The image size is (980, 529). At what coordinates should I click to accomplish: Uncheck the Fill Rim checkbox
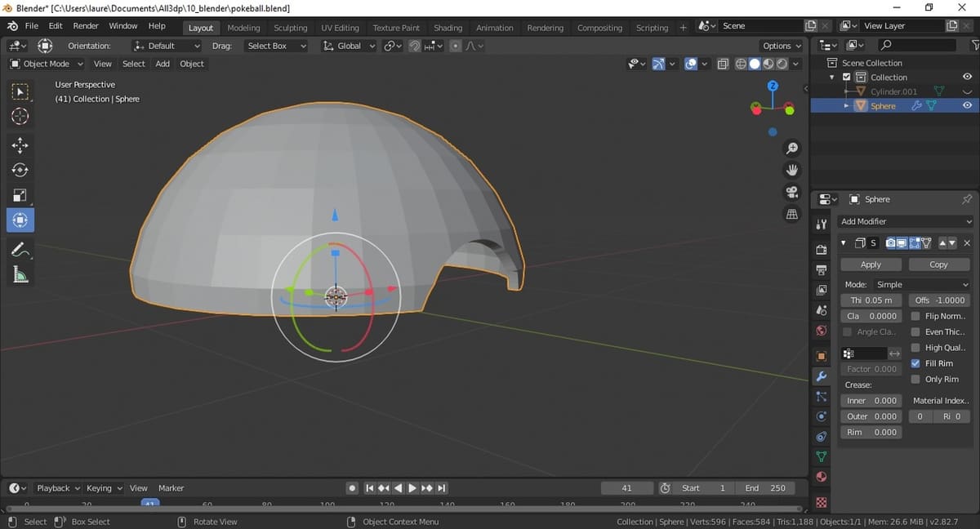tap(915, 363)
